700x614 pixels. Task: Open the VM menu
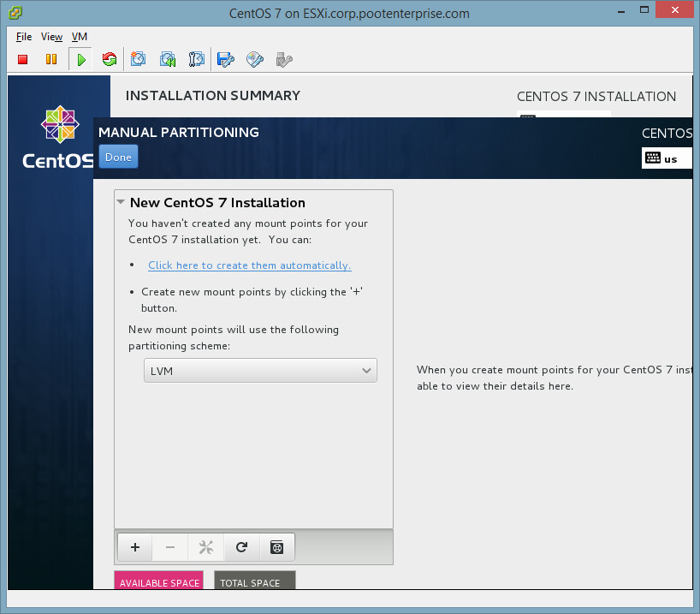click(x=80, y=37)
